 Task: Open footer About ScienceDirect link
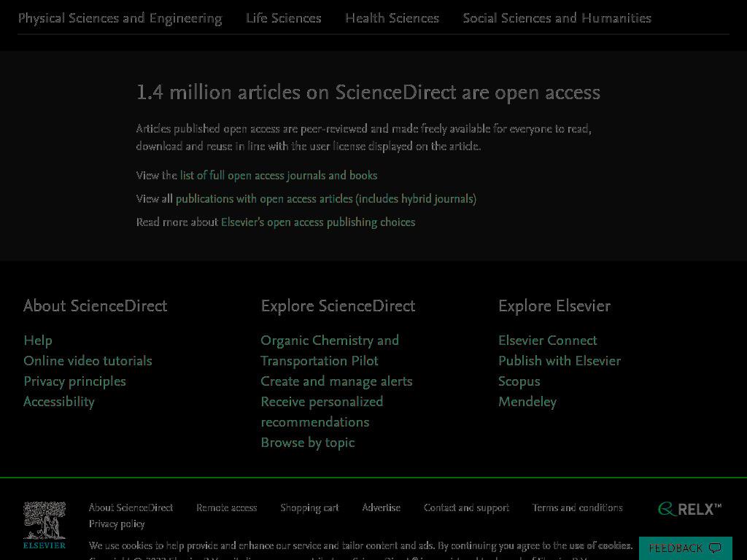point(131,507)
